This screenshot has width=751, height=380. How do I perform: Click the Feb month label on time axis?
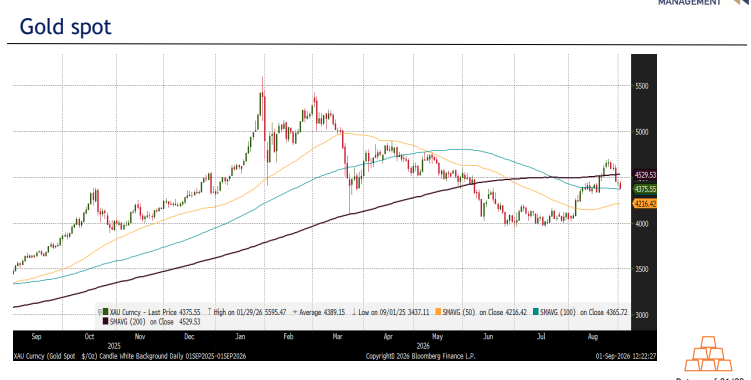[288, 336]
